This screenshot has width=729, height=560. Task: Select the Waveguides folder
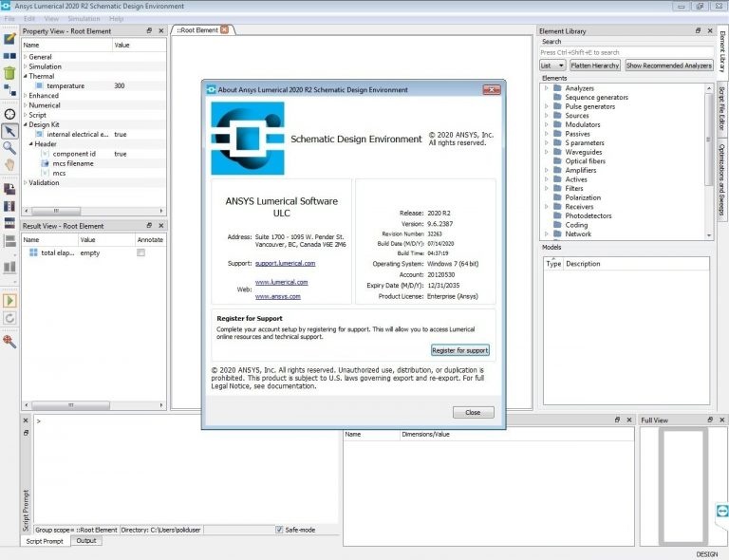(583, 152)
